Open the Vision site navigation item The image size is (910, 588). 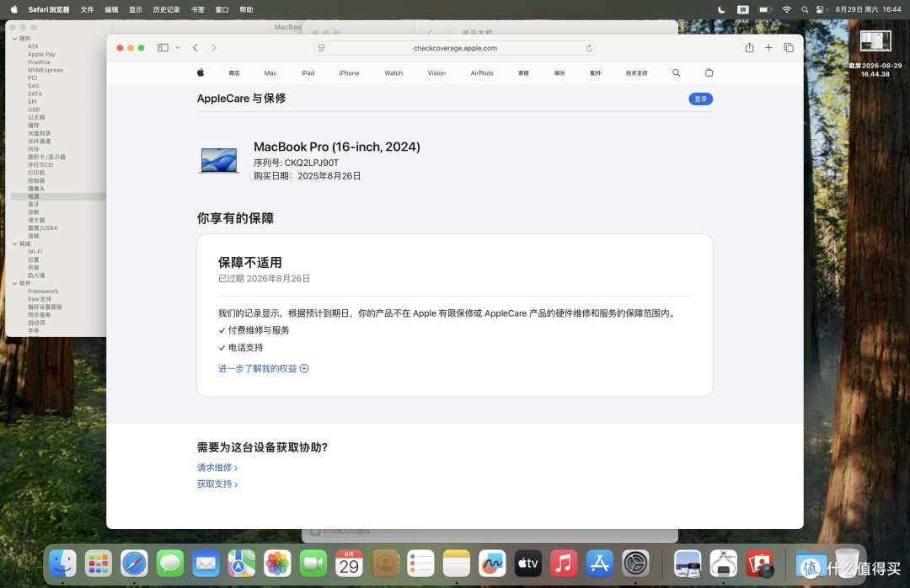437,73
